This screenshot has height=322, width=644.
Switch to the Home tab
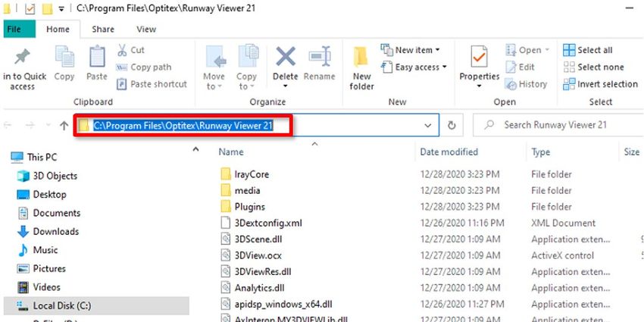click(x=58, y=29)
